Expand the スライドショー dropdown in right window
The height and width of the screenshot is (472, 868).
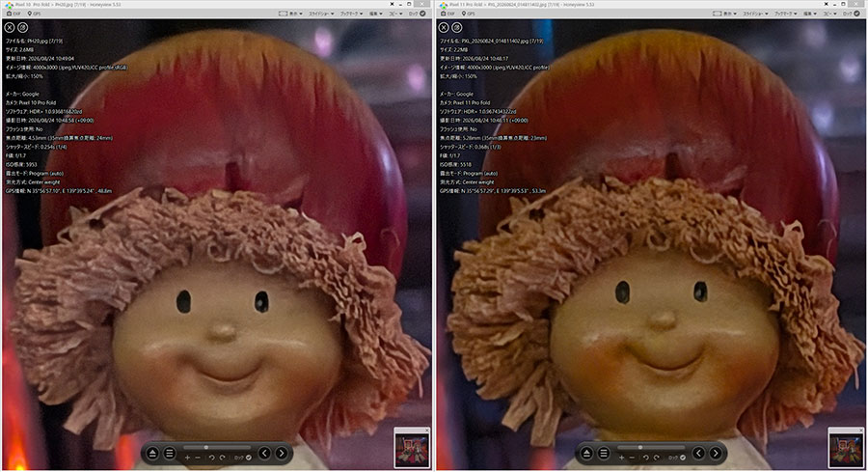755,14
